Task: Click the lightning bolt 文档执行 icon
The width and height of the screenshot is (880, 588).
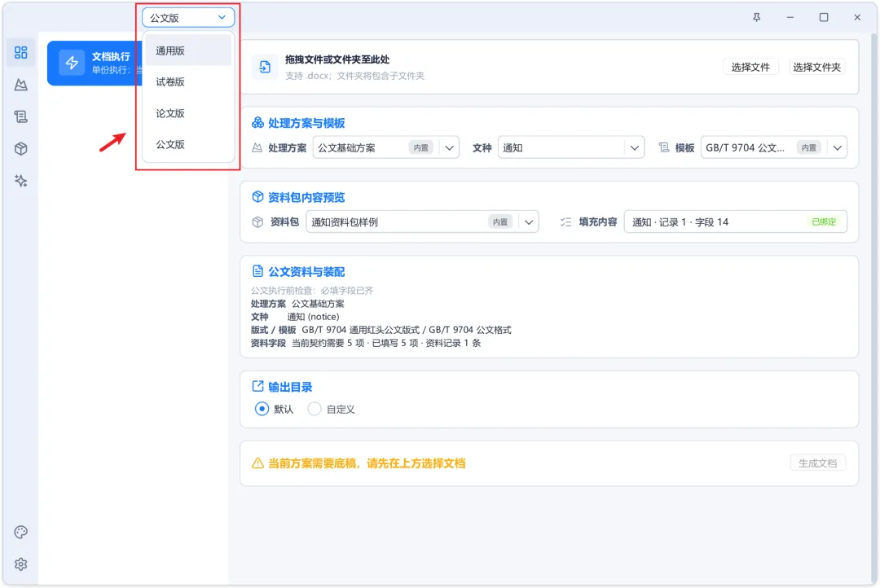Action: pyautogui.click(x=72, y=63)
